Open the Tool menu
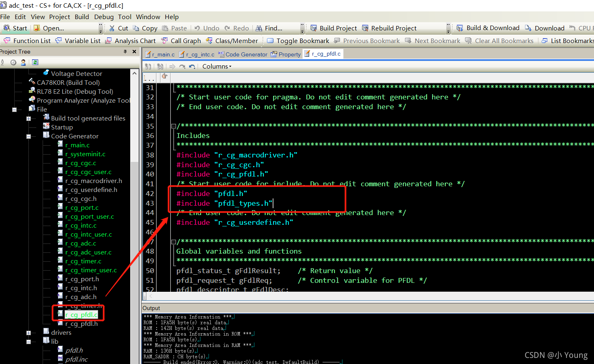 pos(125,17)
